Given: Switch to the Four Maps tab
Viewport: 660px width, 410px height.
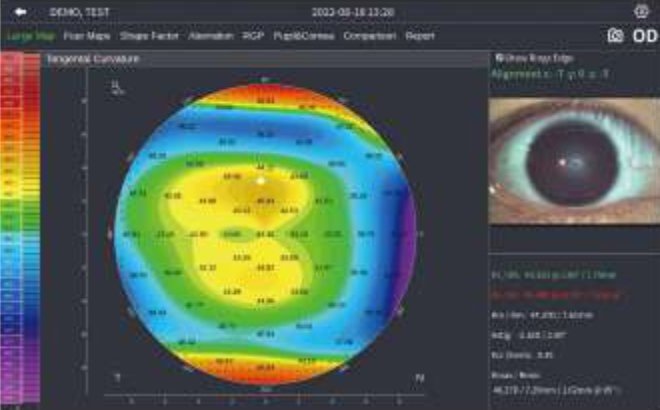Looking at the screenshot, I should [87, 36].
